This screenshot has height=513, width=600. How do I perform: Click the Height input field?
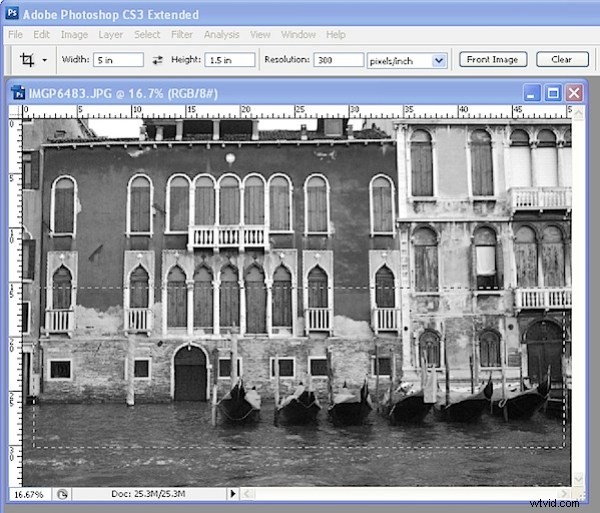[230, 60]
